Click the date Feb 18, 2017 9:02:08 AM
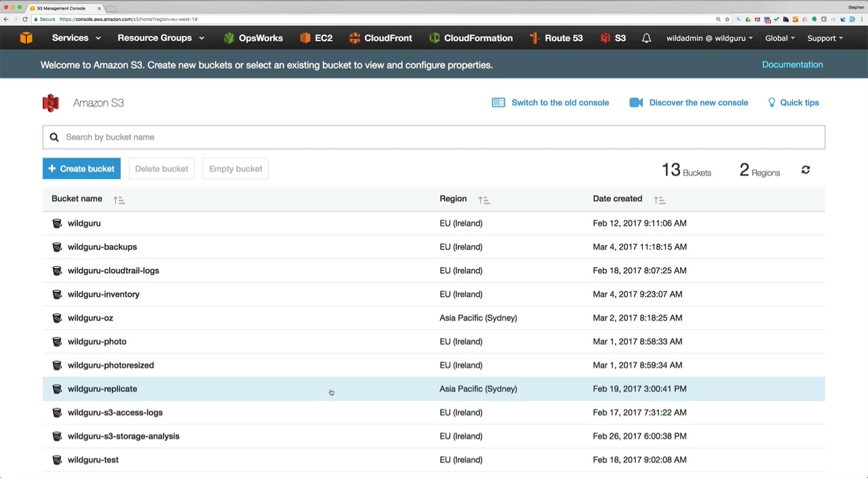Viewport: 868px width, 488px height. pos(639,460)
